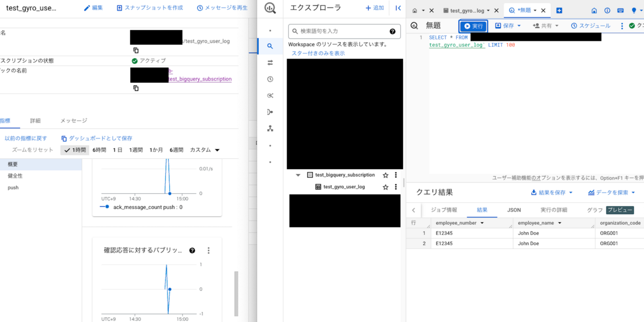This screenshot has height=322, width=644.
Task: Open the analytics hub sidebar icon
Action: 270,96
